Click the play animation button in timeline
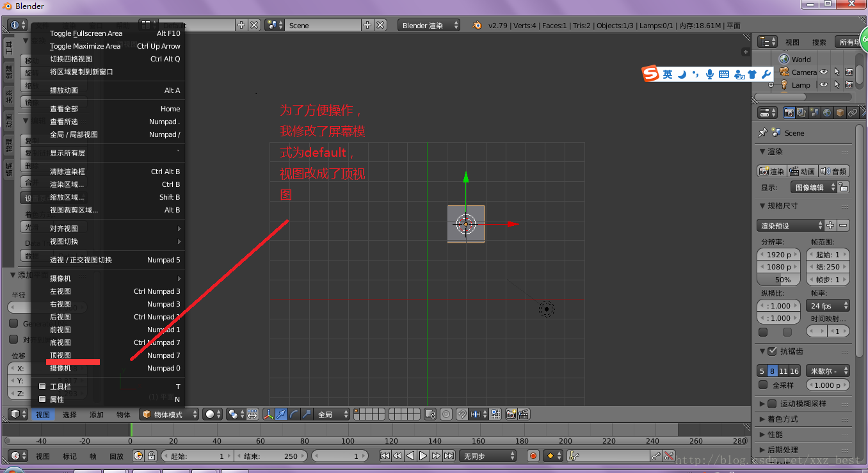868x473 pixels. pyautogui.click(x=423, y=456)
